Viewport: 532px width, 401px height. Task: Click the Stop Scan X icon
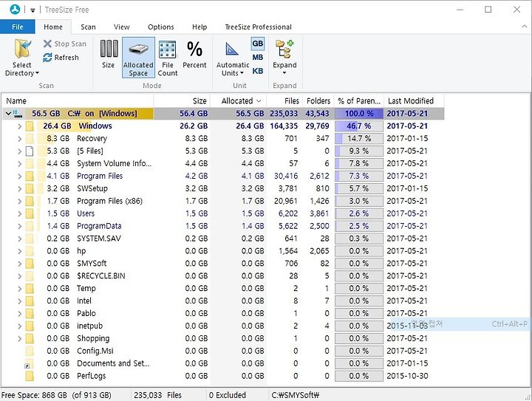click(x=47, y=44)
